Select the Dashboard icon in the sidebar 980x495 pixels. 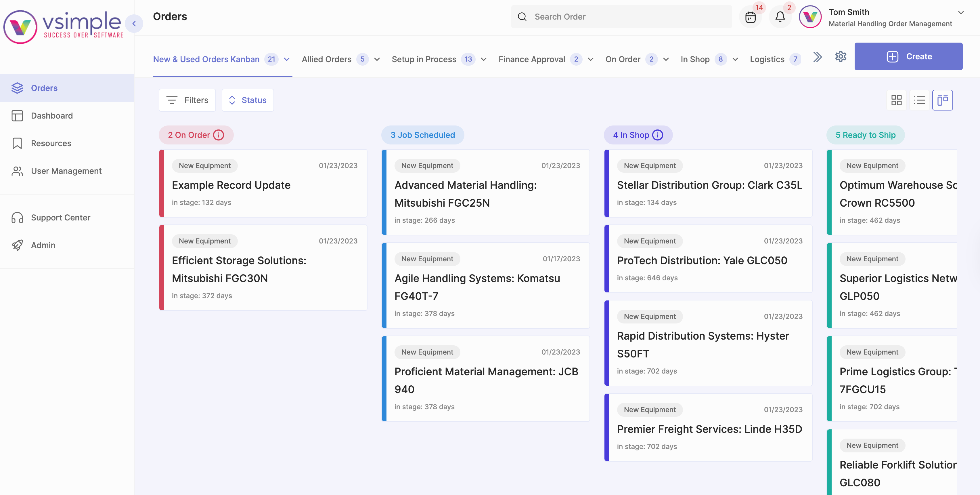point(18,115)
